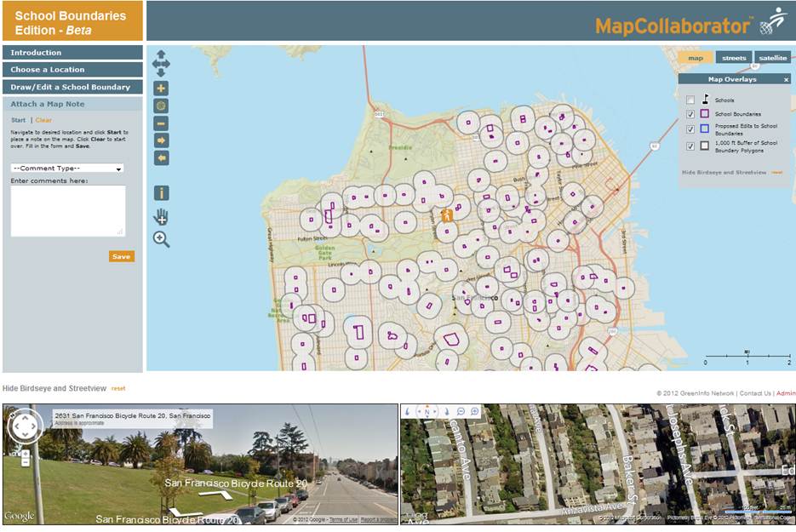Rotate birdseye view counterclockwise
Screen dimensions: 796x532
pyautogui.click(x=407, y=412)
